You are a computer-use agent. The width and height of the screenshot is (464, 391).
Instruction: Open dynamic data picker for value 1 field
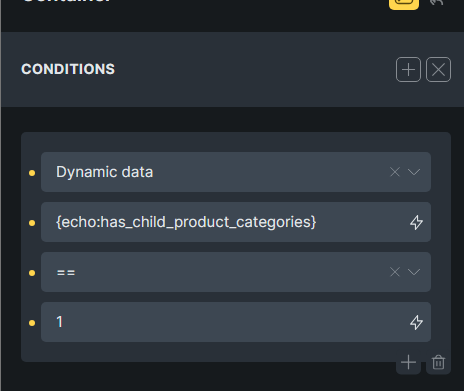coord(416,322)
